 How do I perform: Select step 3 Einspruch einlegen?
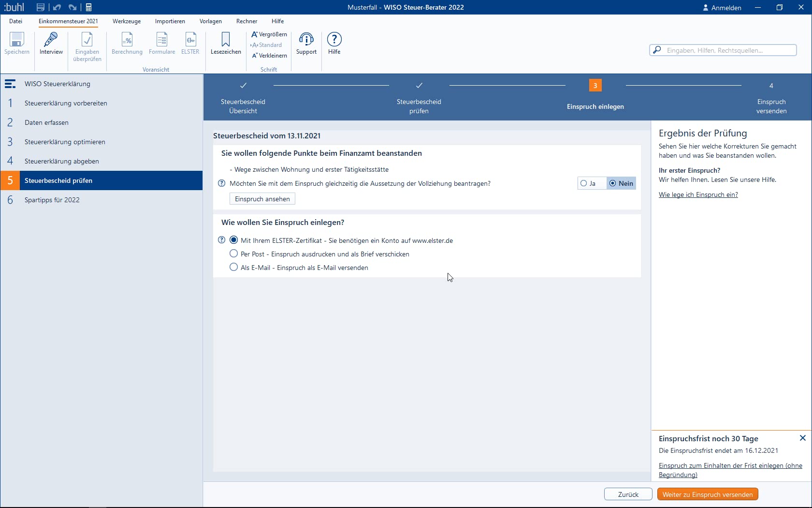coord(595,95)
